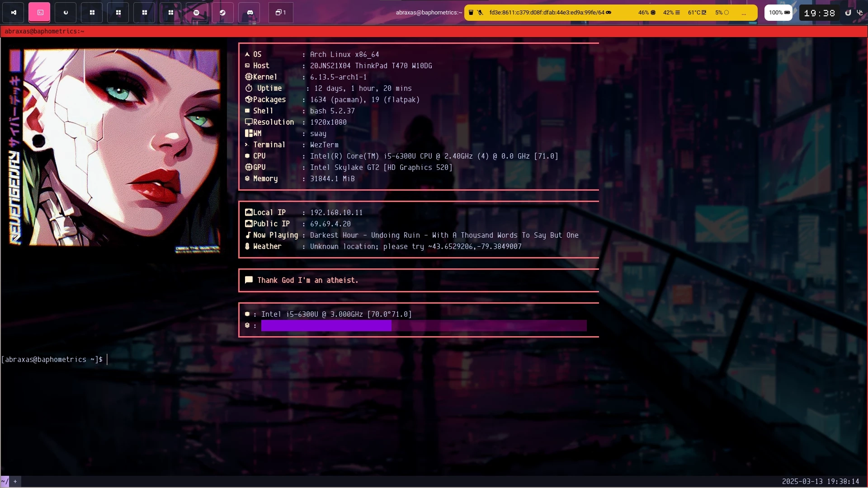Click the package box icon beside Packages
This screenshot has height=488, width=868.
coord(249,99)
